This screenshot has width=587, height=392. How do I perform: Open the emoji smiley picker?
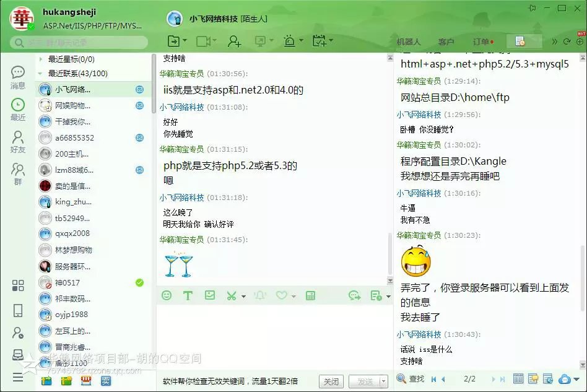click(x=167, y=295)
